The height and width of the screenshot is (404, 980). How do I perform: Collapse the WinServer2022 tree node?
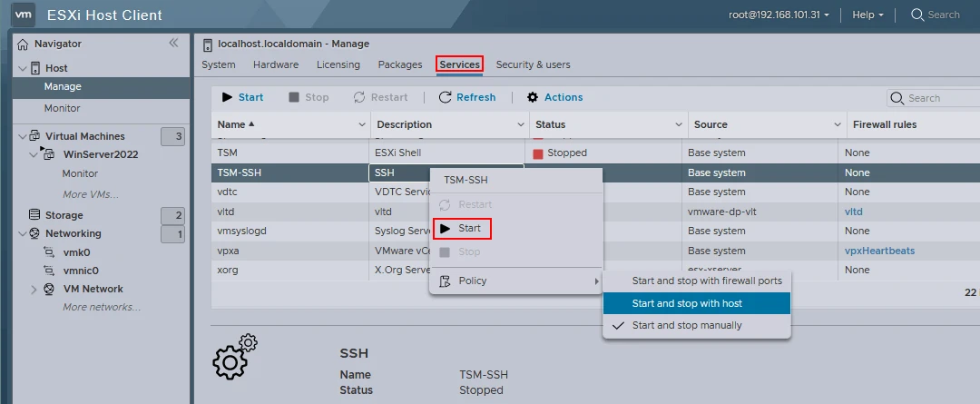click(x=34, y=154)
